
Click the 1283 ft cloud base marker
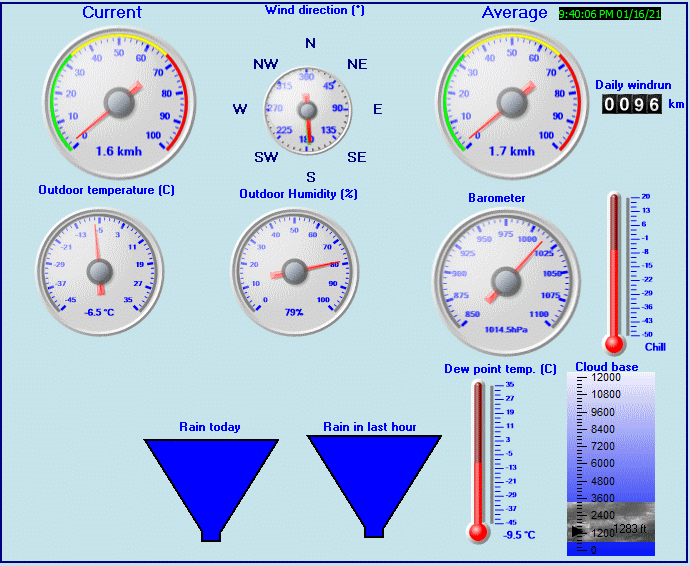pyautogui.click(x=631, y=528)
